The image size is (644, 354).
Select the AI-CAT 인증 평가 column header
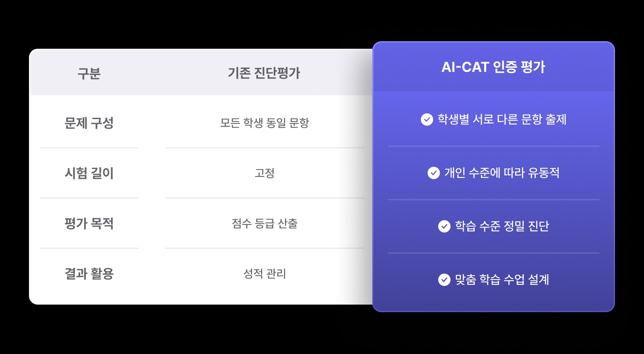tap(493, 67)
